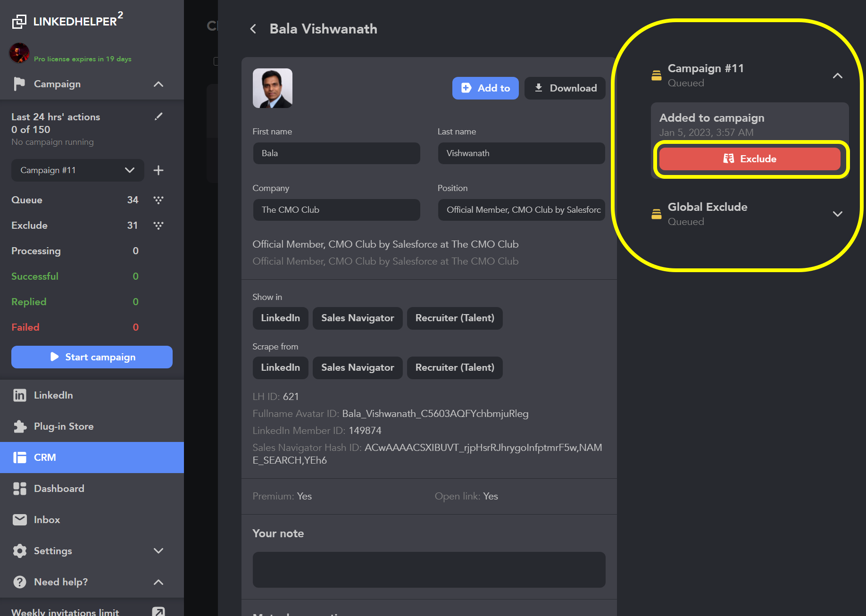
Task: Open the weekly invitations limit external link icon
Action: 158,611
